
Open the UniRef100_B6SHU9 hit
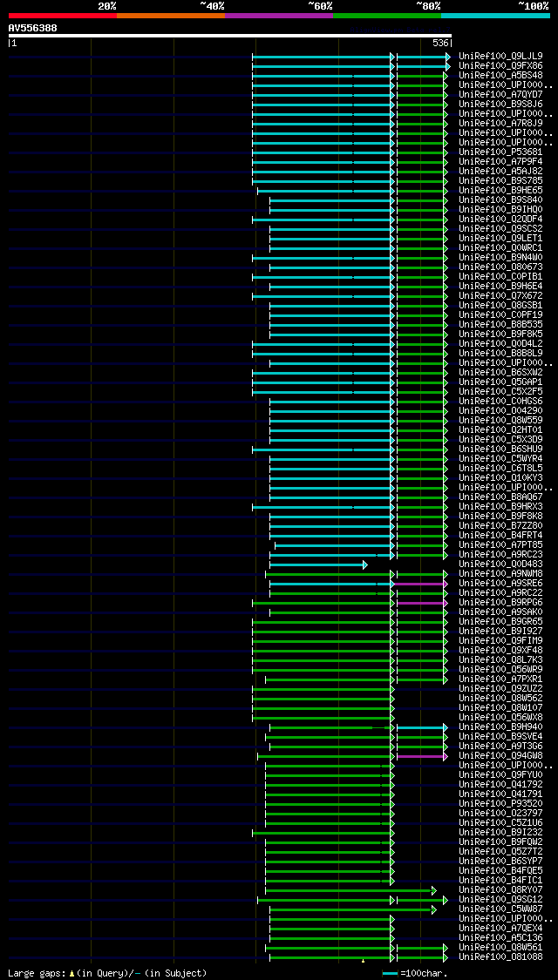[x=500, y=449]
